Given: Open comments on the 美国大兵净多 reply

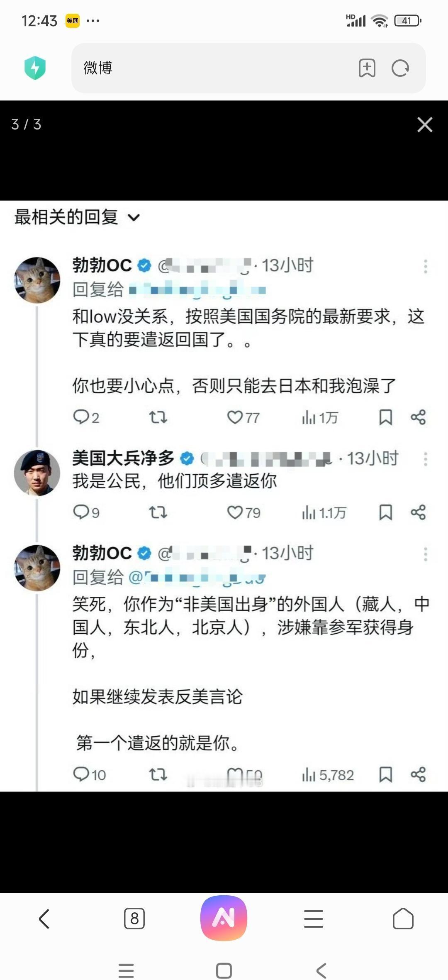Looking at the screenshot, I should [x=81, y=512].
